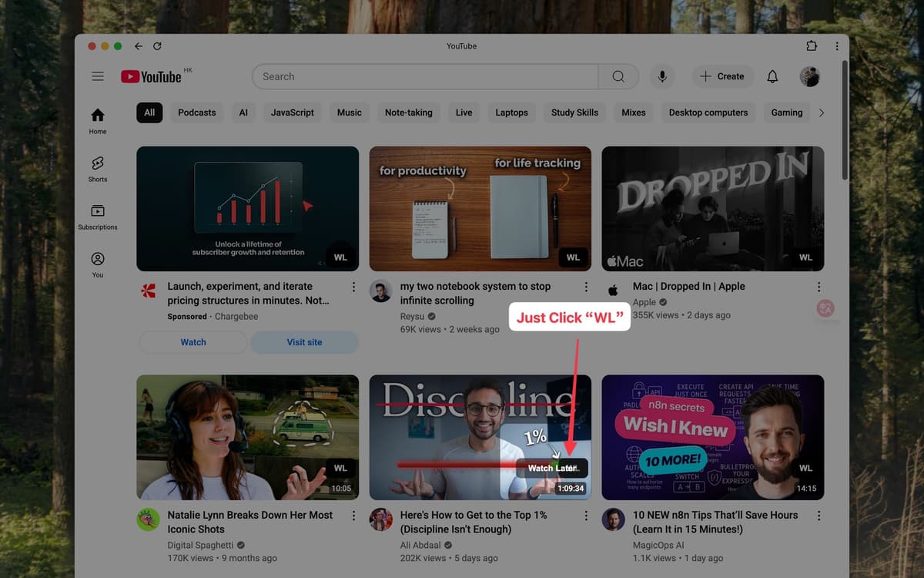Toggle WL on the two notebook video
Screen dimensions: 924x578
[573, 257]
